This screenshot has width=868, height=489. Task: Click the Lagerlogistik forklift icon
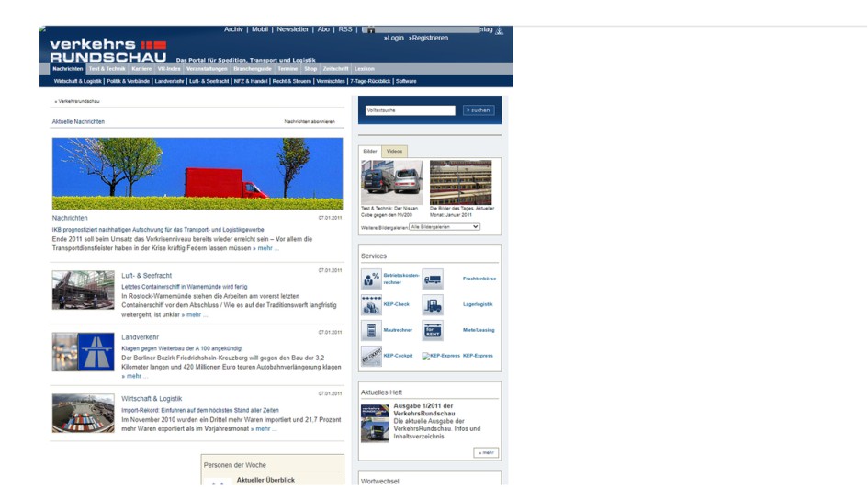(433, 304)
